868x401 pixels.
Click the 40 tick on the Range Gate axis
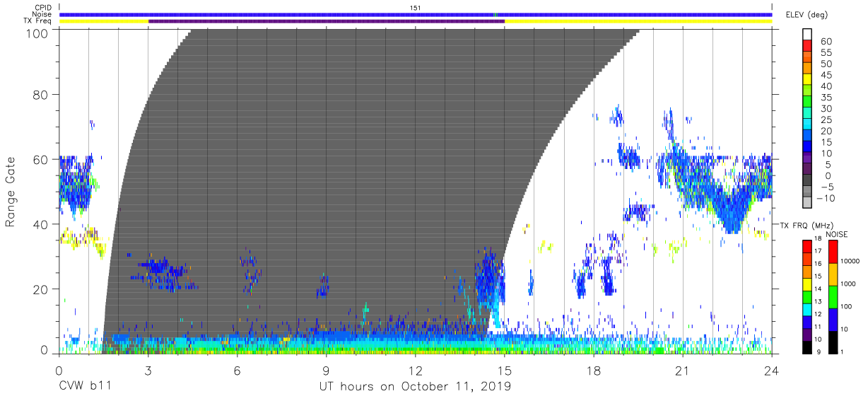coord(41,224)
